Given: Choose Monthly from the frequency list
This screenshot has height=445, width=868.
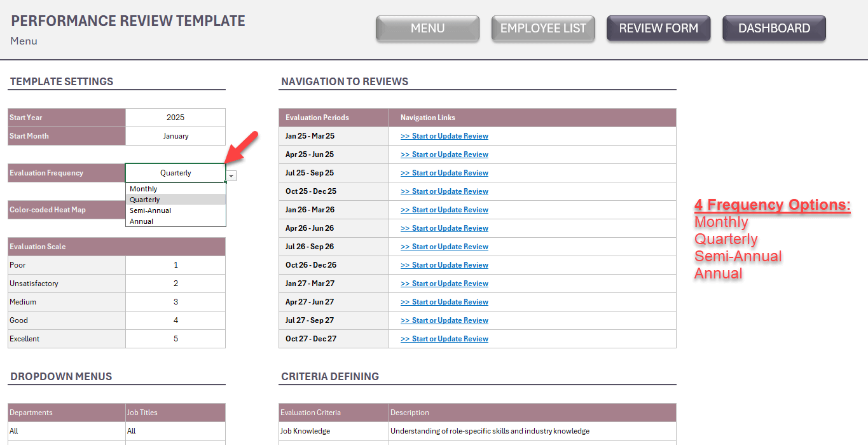Looking at the screenshot, I should click(x=176, y=189).
